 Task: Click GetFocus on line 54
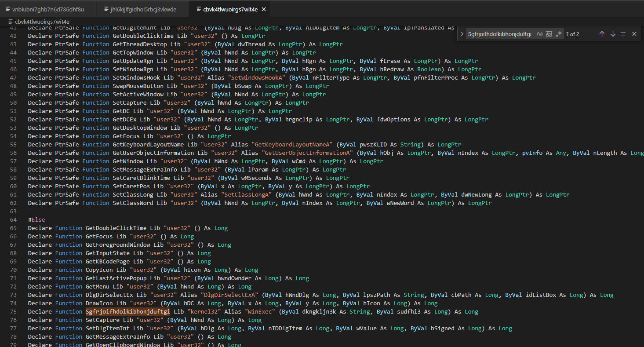[126, 136]
